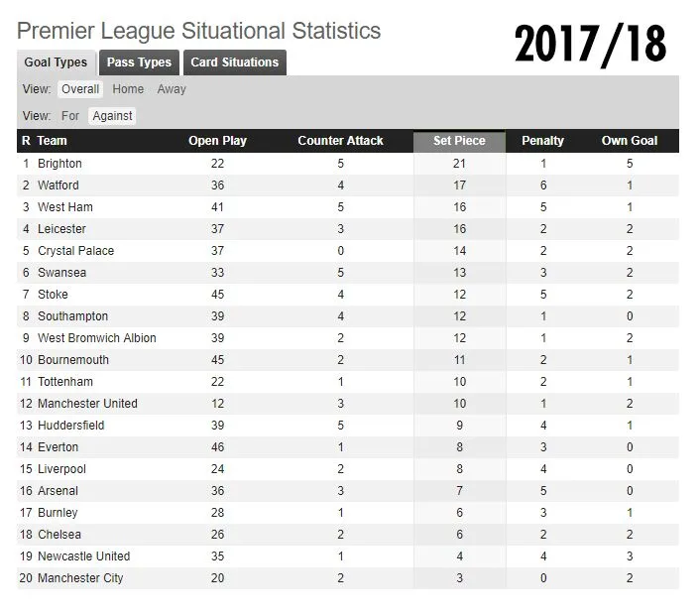Click the Tottenham team name

[x=65, y=382]
